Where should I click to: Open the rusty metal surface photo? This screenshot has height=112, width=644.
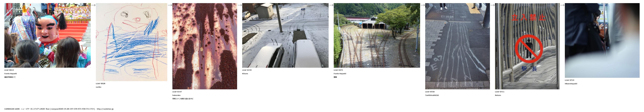pyautogui.click(x=205, y=46)
